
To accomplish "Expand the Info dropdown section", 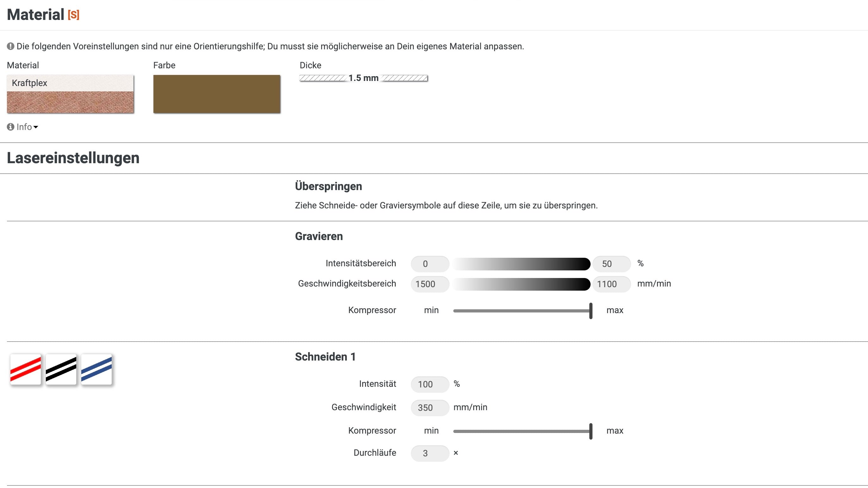I will (22, 126).
